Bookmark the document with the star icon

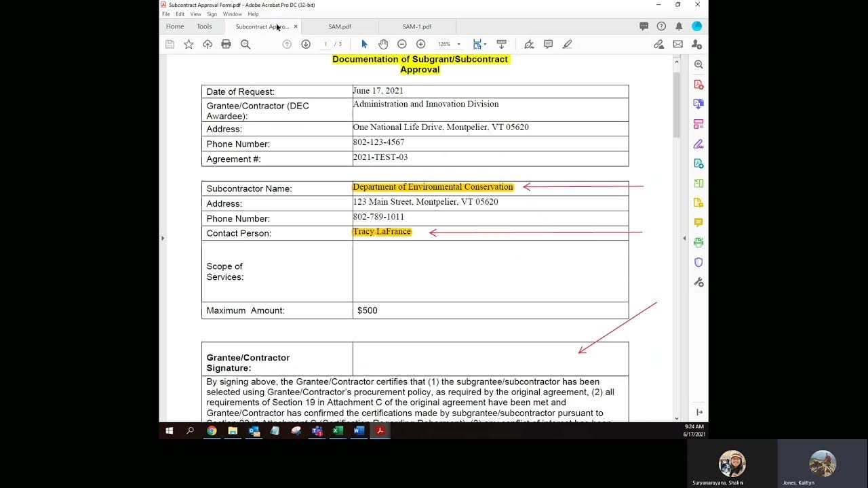pos(189,44)
